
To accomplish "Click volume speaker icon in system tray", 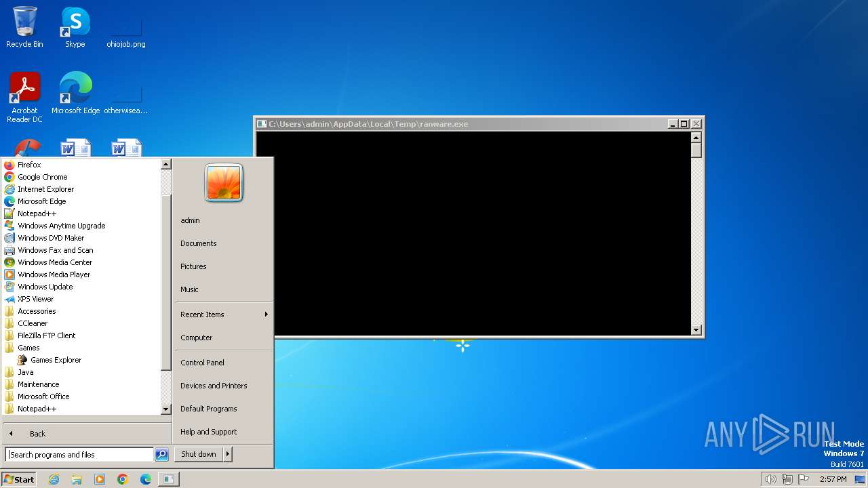I will coord(770,479).
